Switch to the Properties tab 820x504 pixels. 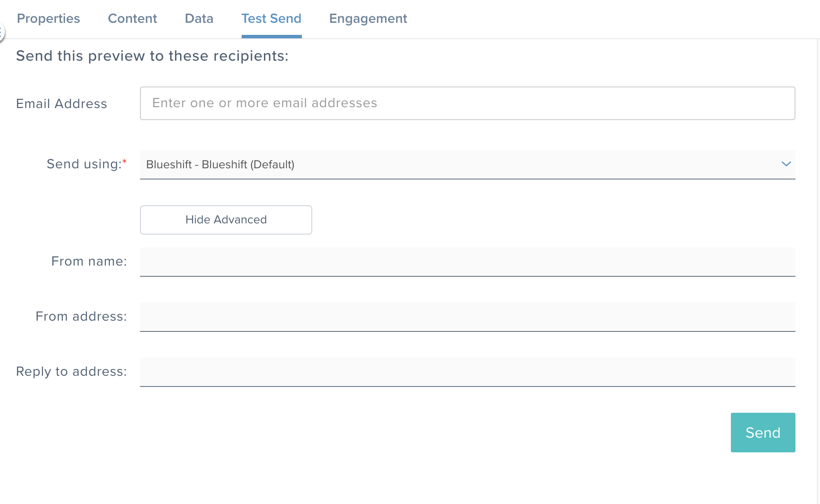tap(48, 19)
